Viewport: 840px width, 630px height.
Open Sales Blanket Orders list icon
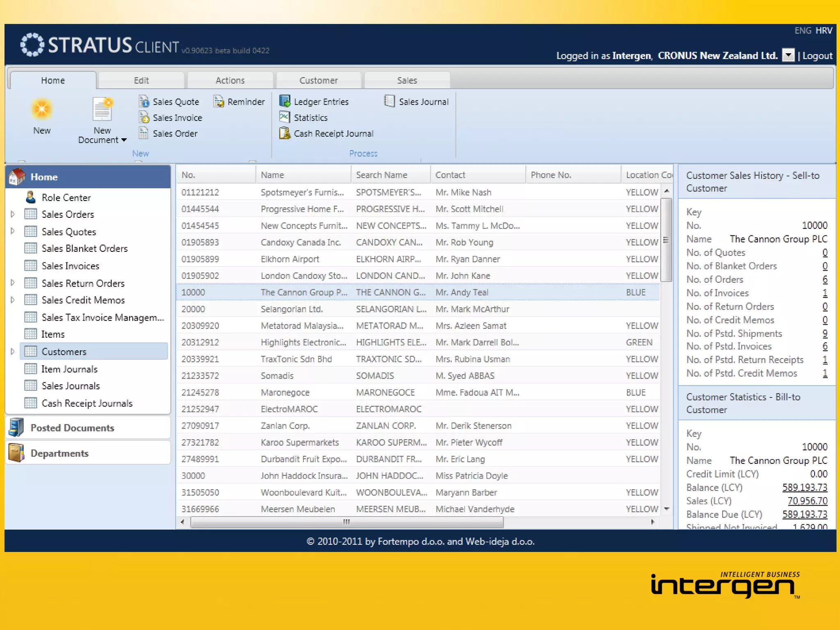point(31,248)
